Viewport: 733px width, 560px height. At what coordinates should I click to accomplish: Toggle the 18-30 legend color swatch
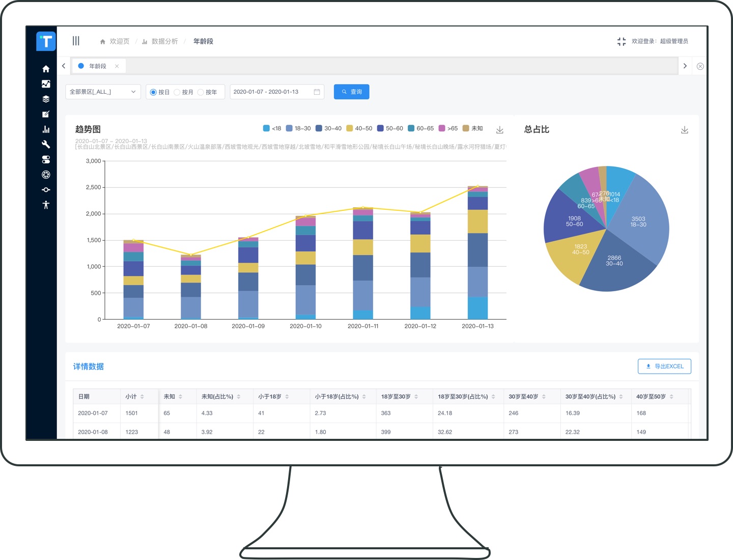click(x=289, y=128)
